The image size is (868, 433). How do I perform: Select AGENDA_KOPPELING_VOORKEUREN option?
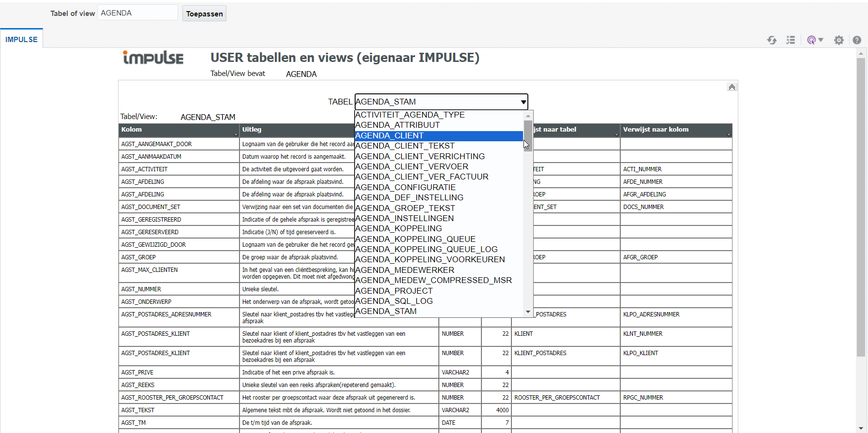(x=439, y=259)
